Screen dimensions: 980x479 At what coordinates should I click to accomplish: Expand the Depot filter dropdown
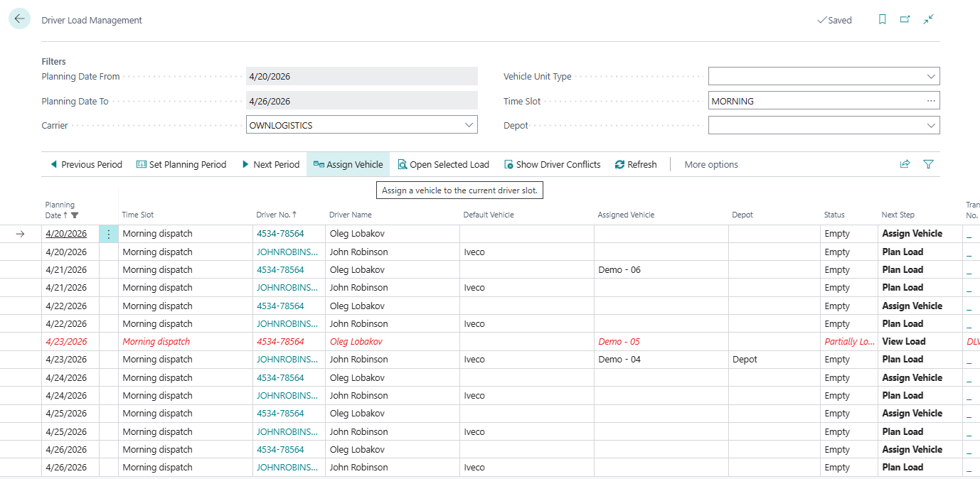click(x=932, y=124)
